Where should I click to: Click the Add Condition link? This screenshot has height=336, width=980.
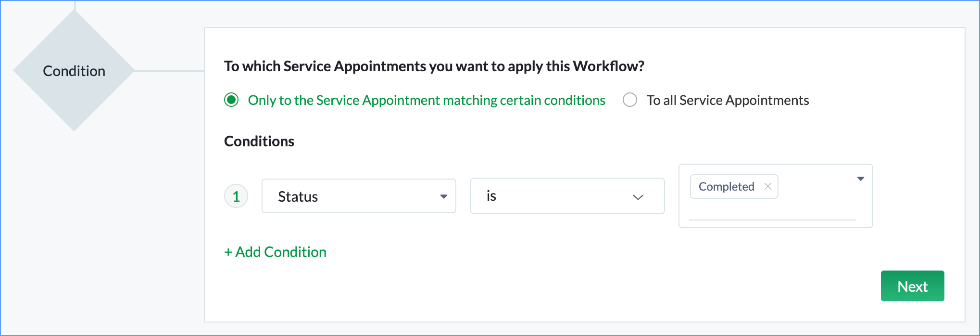tap(281, 252)
